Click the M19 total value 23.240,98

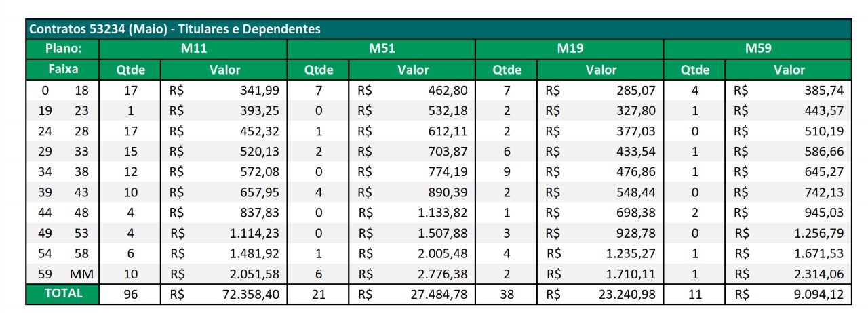click(x=627, y=295)
